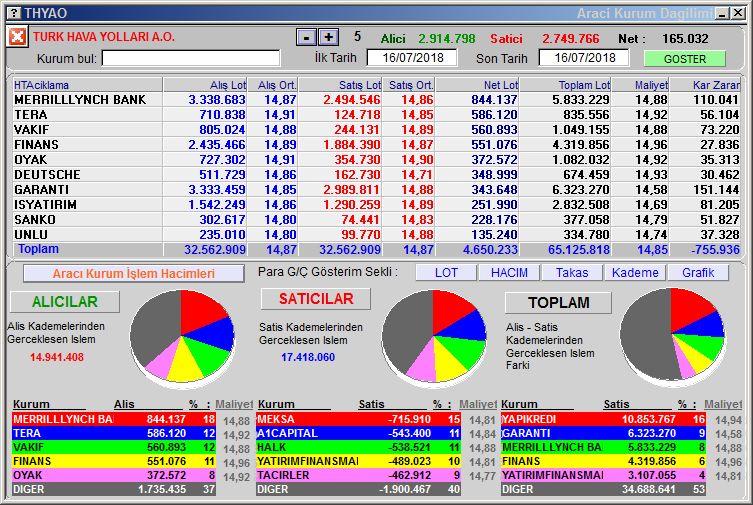Screen dimensions: 753x505
Task: Select the UNLU row
Action: tap(376, 234)
